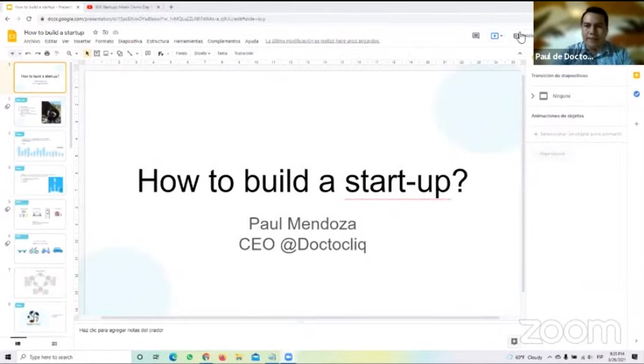Click the insert image icon
The image size is (644, 364).
pos(106,53)
